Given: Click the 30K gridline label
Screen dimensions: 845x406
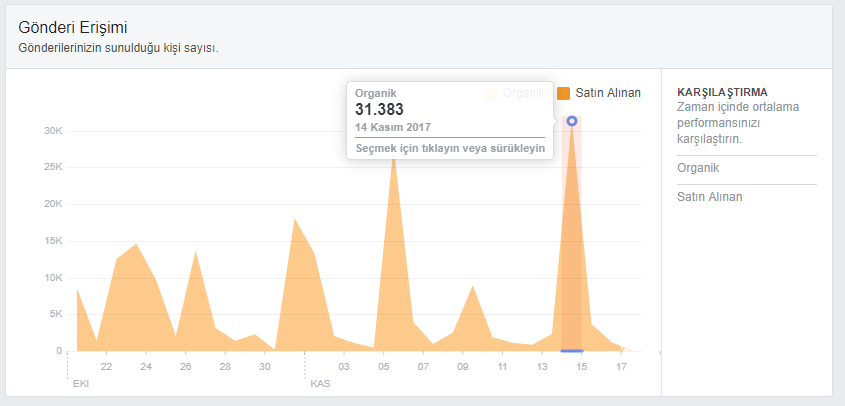Looking at the screenshot, I should pyautogui.click(x=53, y=131).
